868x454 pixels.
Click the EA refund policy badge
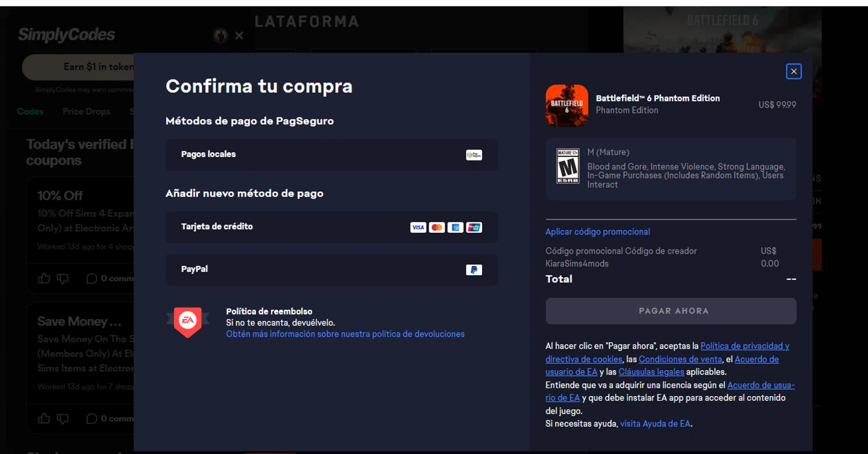click(x=187, y=322)
